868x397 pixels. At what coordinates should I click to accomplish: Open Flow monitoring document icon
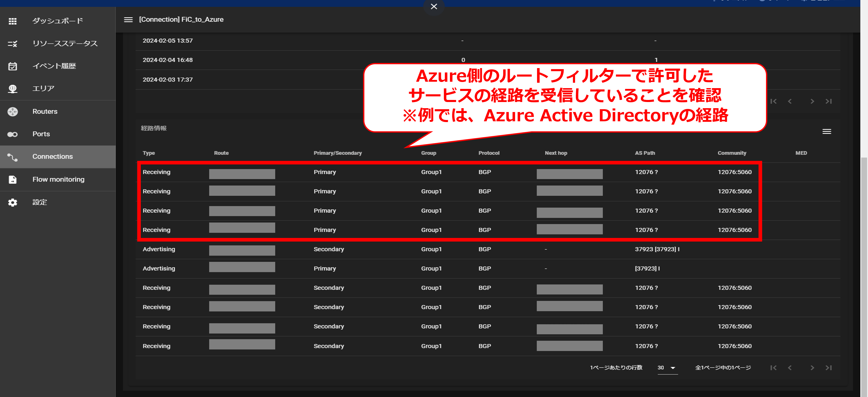pyautogui.click(x=13, y=180)
